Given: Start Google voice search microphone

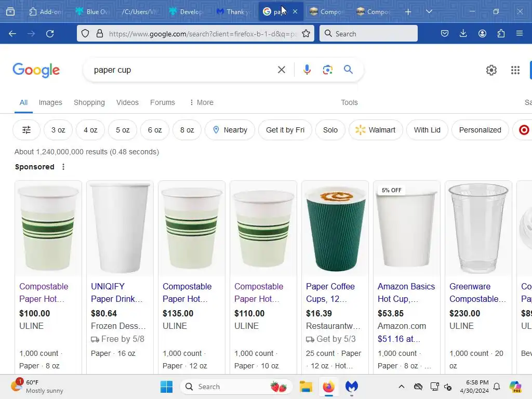Looking at the screenshot, I should [x=307, y=70].
